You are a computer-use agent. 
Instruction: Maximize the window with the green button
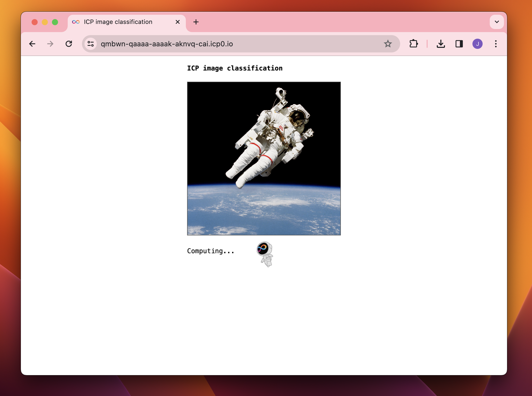[55, 22]
